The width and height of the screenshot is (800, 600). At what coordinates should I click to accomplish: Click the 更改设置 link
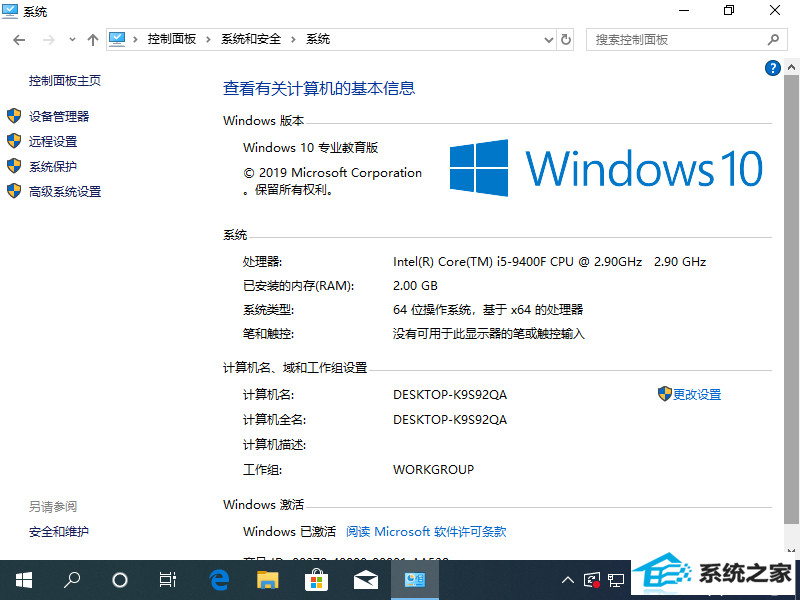pos(696,394)
